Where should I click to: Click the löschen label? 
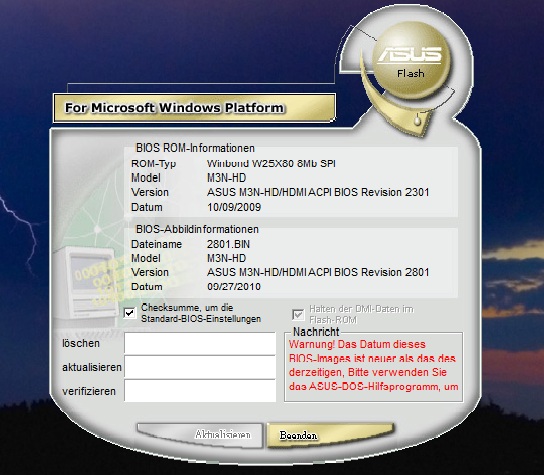point(81,343)
